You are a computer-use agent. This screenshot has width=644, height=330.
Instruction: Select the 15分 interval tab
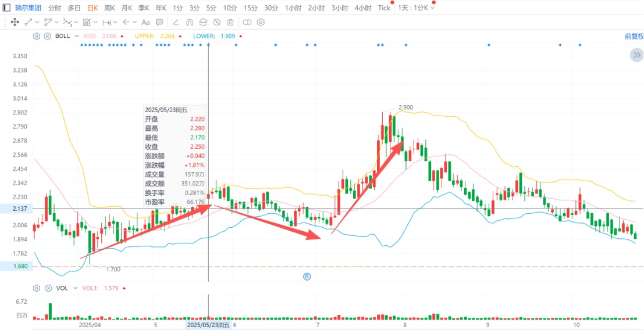[x=250, y=8]
